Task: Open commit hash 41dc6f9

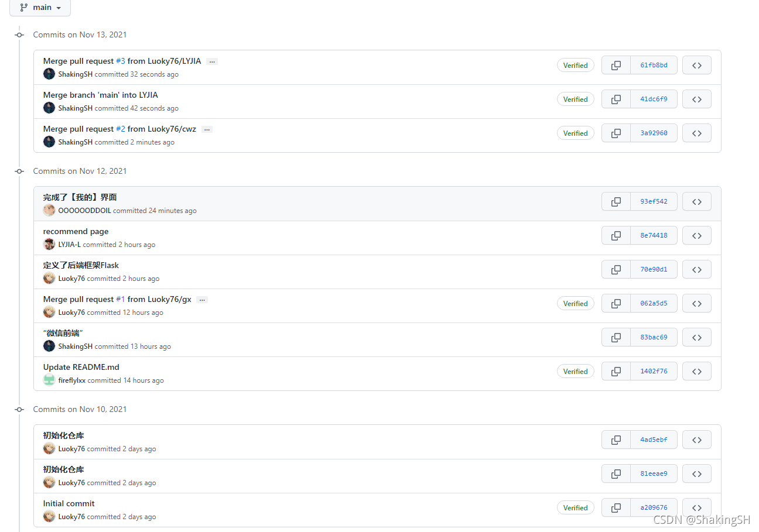Action: (x=654, y=99)
